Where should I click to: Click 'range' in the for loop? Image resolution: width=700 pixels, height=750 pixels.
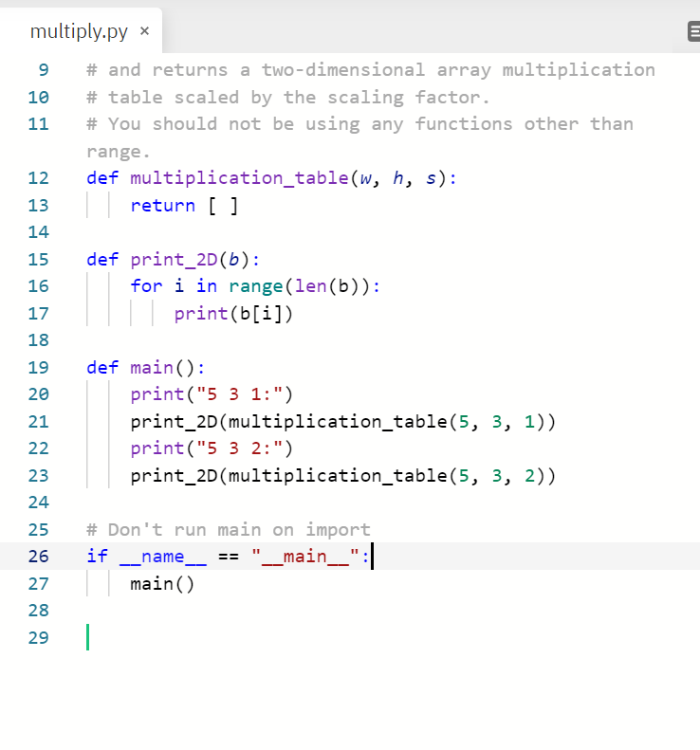pos(255,287)
